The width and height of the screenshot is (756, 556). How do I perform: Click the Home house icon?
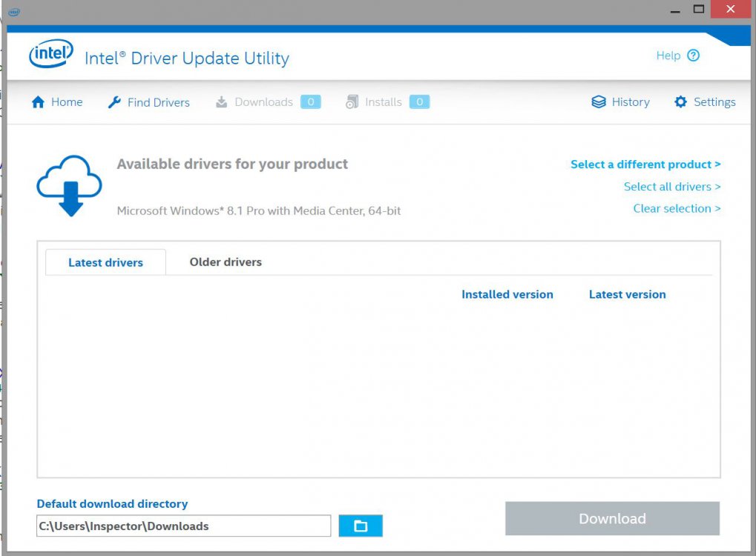[x=38, y=102]
